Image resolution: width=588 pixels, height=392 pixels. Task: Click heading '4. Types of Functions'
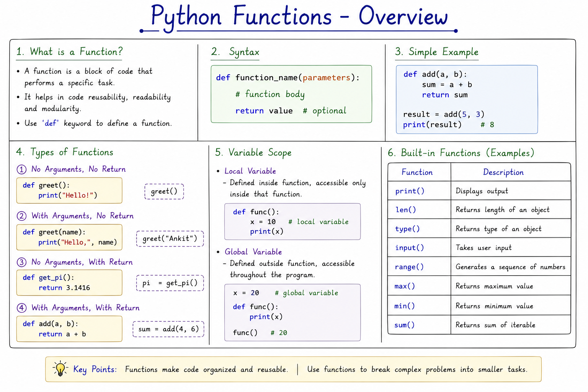pyautogui.click(x=65, y=152)
